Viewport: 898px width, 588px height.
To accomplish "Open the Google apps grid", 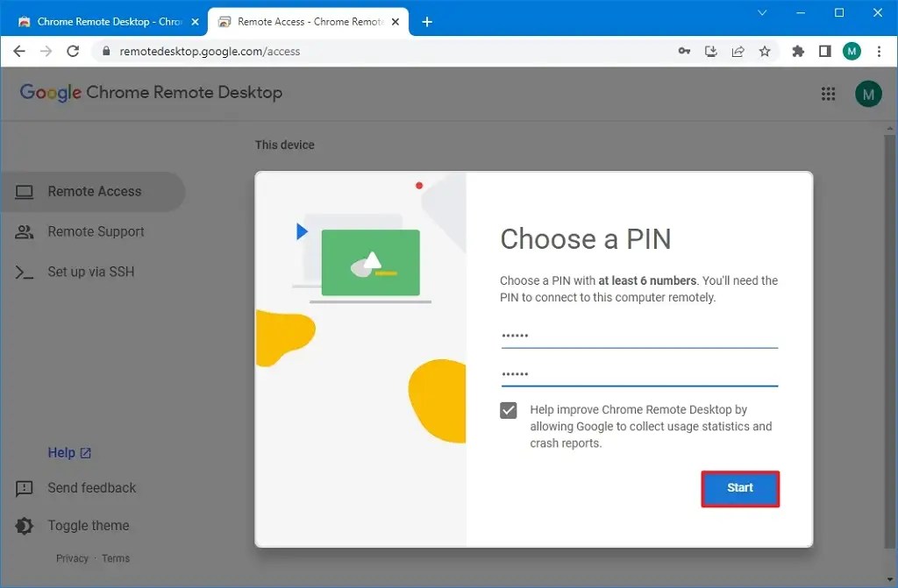I will pyautogui.click(x=828, y=94).
